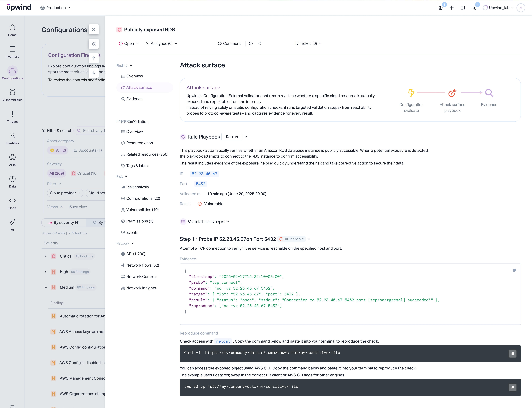The width and height of the screenshot is (532, 408).
Task: Collapse the panel with double-chevron icon
Action: click(94, 44)
